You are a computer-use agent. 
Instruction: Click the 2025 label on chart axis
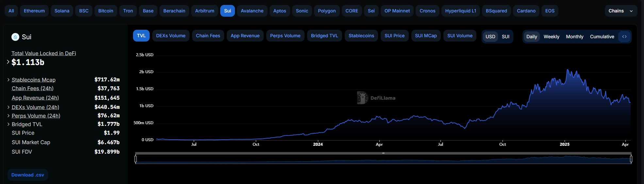(565, 144)
